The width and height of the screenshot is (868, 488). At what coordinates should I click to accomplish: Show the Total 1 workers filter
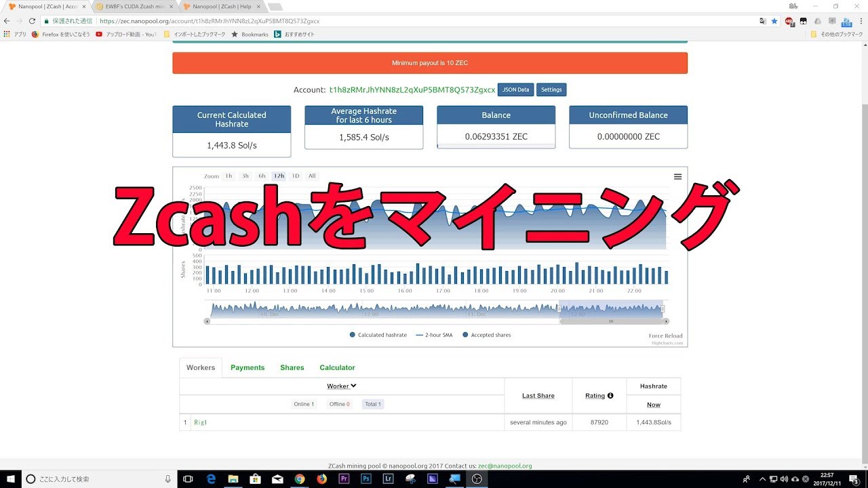click(x=372, y=404)
